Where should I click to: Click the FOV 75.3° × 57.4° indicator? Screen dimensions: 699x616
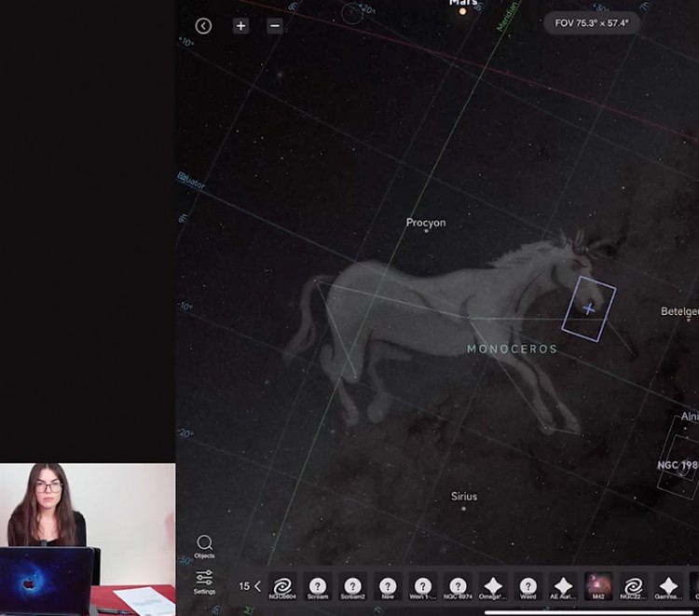[x=592, y=22]
